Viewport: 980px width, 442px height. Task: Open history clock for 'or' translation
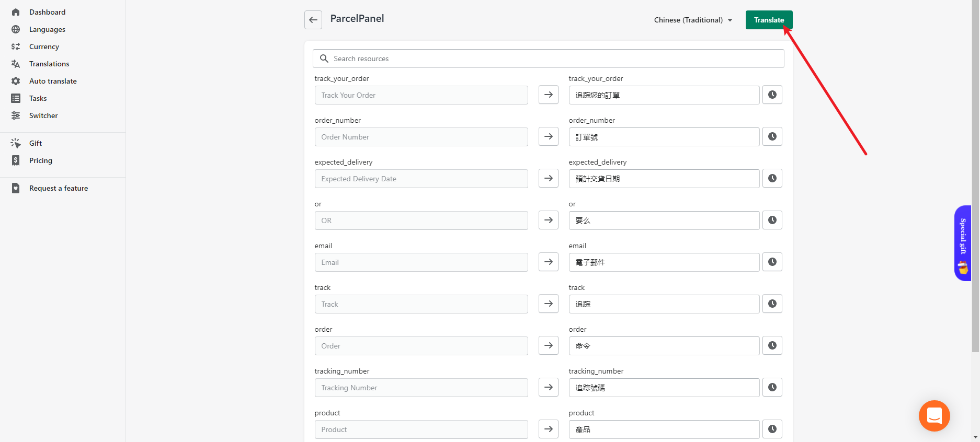(772, 220)
